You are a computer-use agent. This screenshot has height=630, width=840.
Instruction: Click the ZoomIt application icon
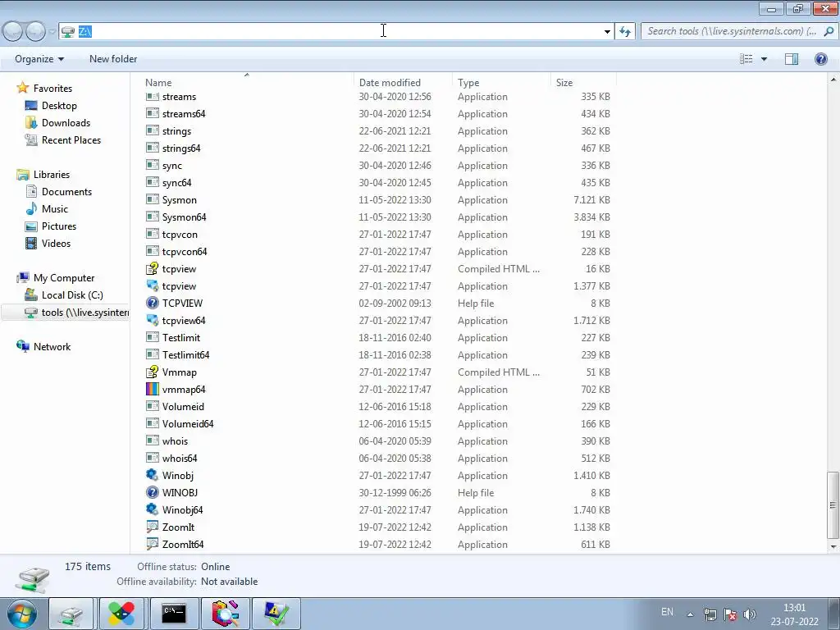pyautogui.click(x=153, y=527)
